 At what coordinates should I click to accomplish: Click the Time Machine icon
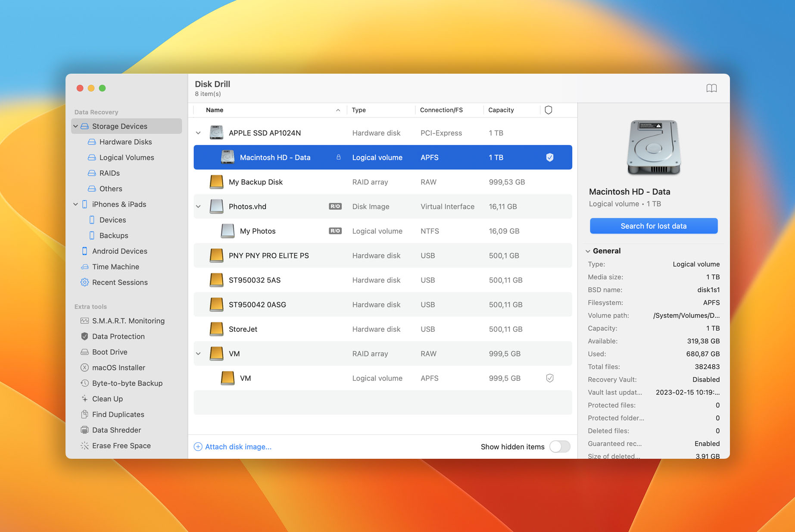pyautogui.click(x=84, y=267)
